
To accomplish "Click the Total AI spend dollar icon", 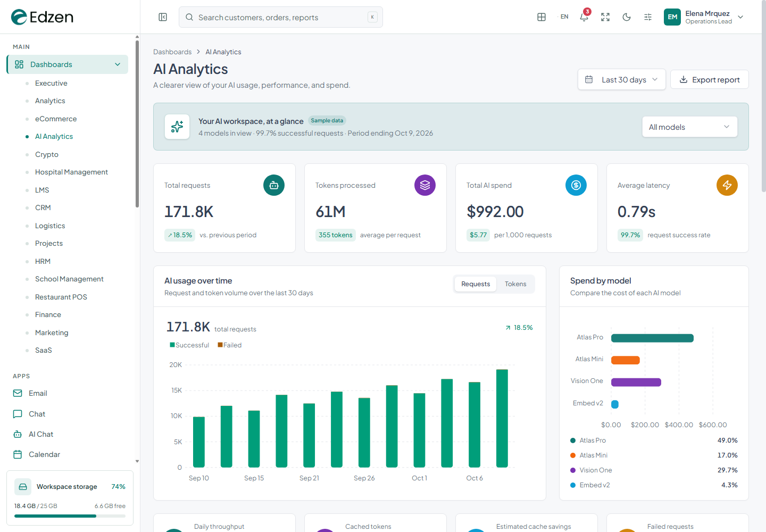I will [576, 185].
